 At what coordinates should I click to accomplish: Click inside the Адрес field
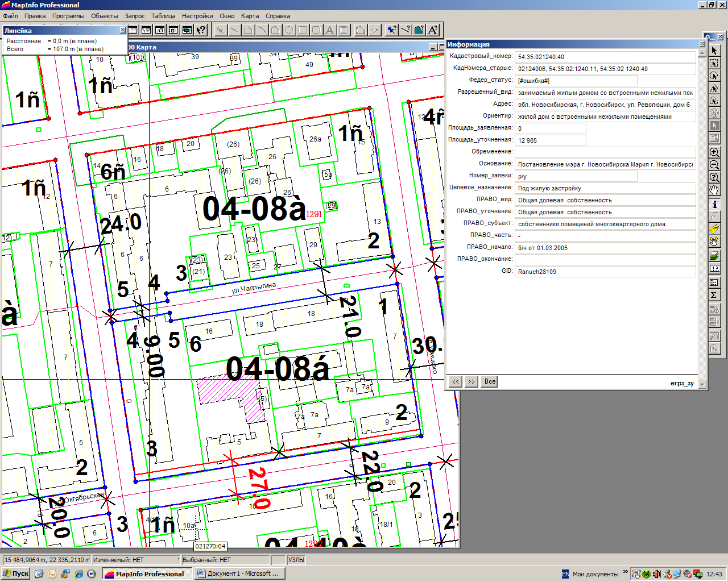(605, 105)
